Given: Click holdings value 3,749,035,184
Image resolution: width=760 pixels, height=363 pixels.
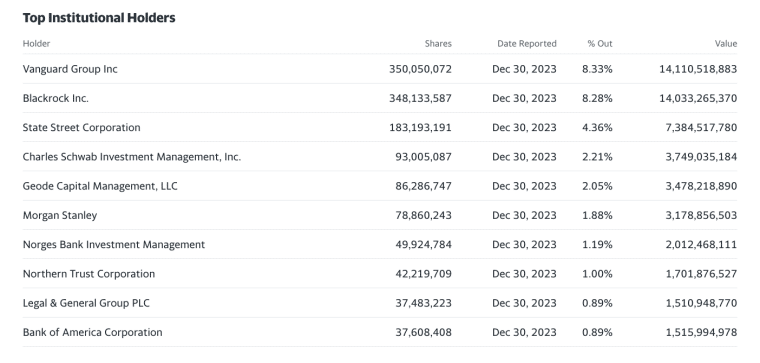Looking at the screenshot, I should (701, 157).
